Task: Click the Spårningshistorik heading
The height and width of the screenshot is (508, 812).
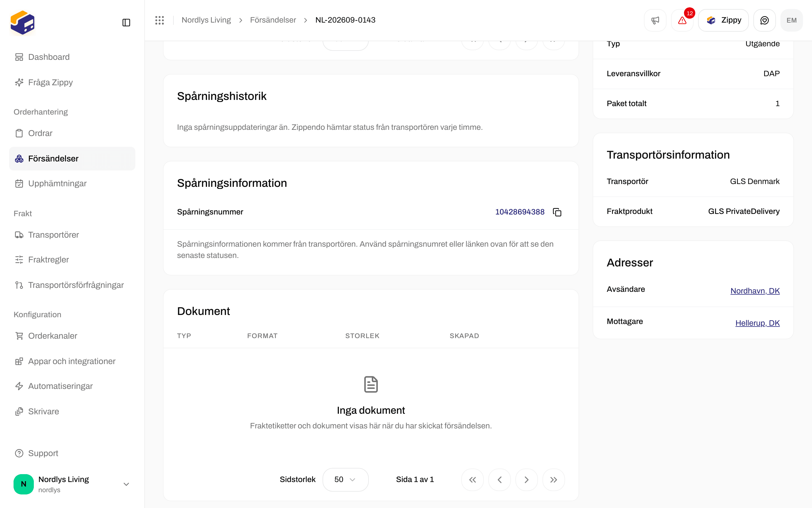Action: click(x=221, y=96)
